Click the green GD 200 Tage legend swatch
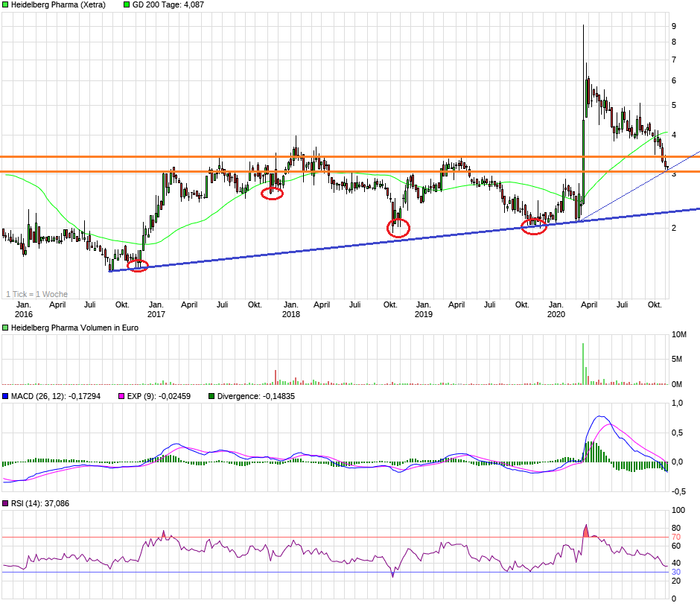 (127, 4)
